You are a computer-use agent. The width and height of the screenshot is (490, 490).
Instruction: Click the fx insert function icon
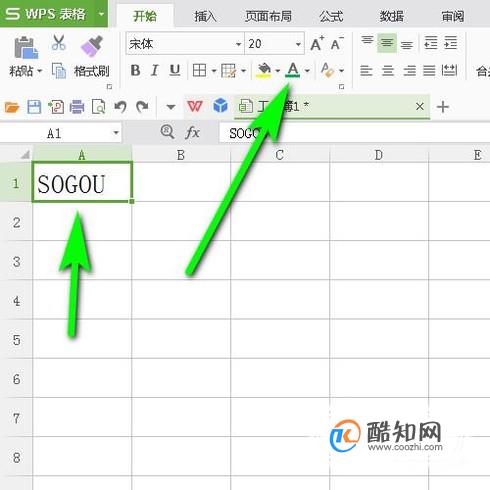point(192,133)
